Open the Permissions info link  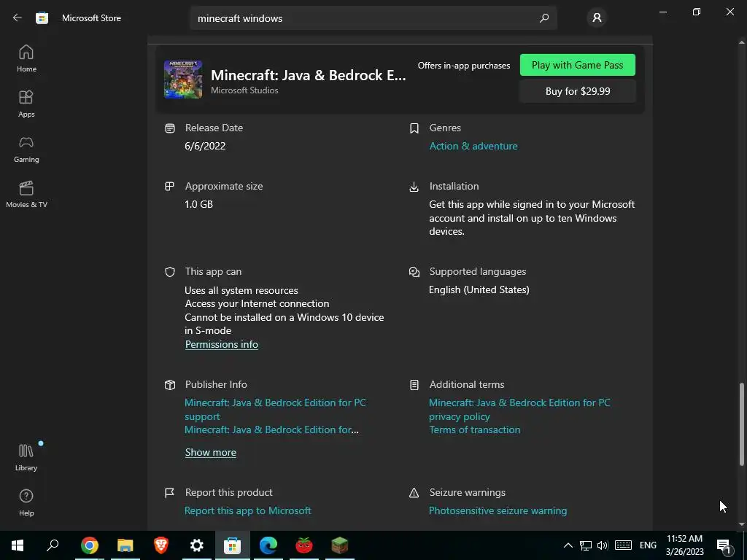tap(222, 344)
